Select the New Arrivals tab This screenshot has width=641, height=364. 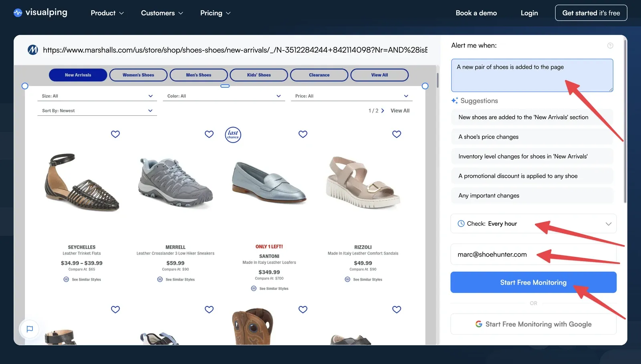(78, 75)
